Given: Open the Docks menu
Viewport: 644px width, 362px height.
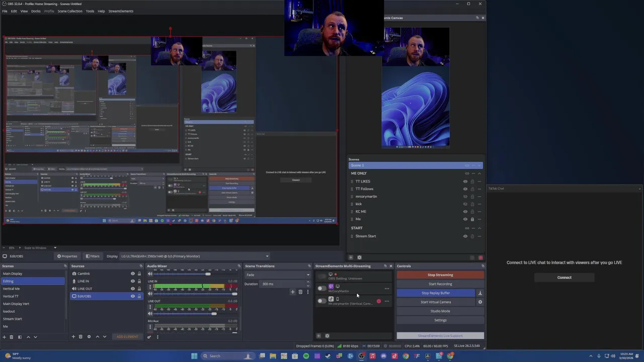Looking at the screenshot, I should coord(36,11).
